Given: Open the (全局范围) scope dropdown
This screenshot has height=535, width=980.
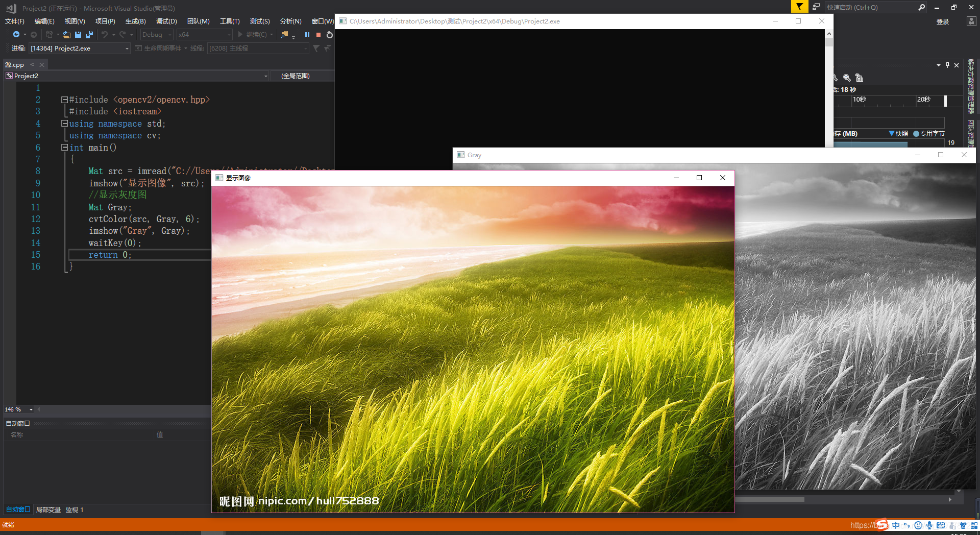Looking at the screenshot, I should click(x=302, y=76).
